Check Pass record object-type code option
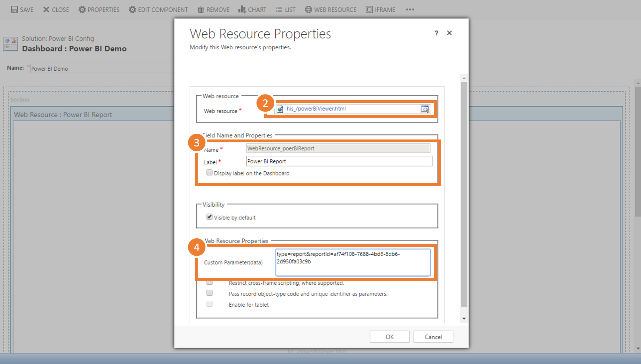The width and height of the screenshot is (641, 364). [x=209, y=293]
